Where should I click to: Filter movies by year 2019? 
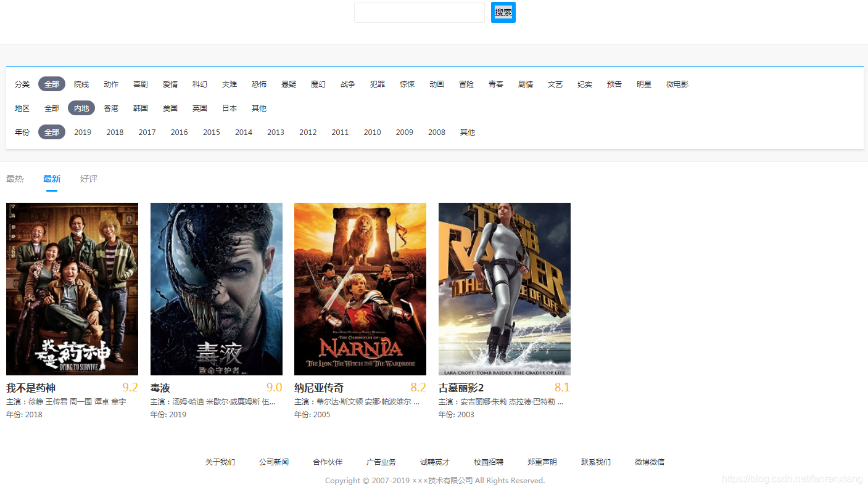tap(83, 132)
